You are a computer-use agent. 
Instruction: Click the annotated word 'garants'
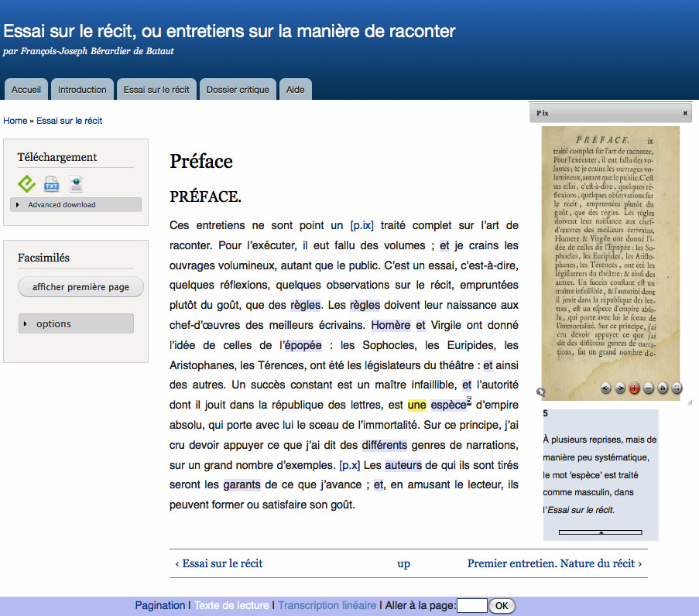(242, 485)
